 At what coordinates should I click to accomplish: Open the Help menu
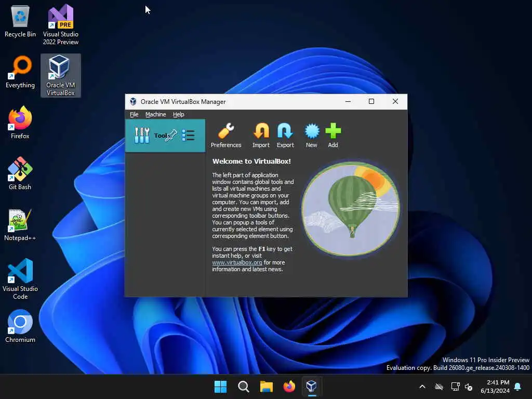pyautogui.click(x=179, y=114)
